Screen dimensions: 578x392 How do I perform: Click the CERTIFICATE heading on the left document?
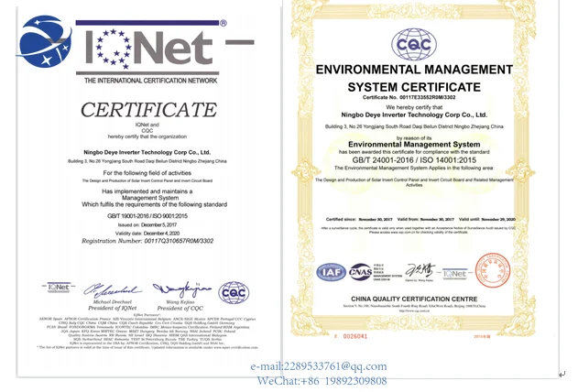(148, 110)
